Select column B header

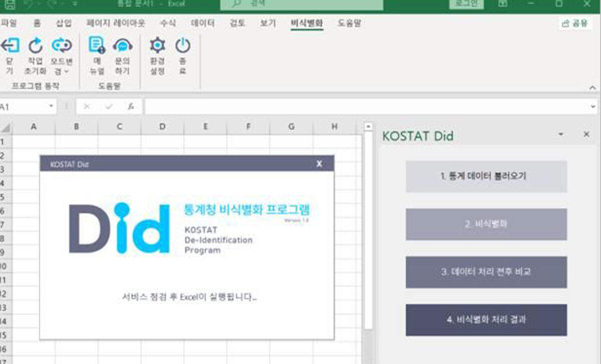(x=77, y=127)
